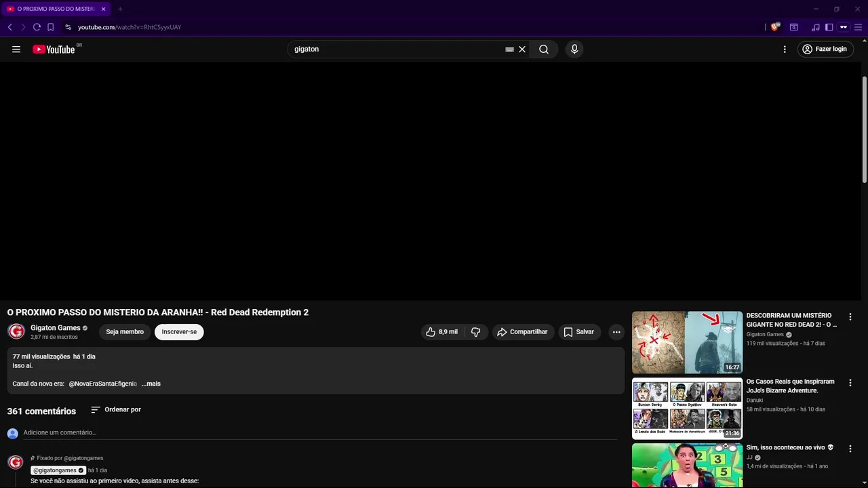Open the virtual keyboard icon in search box
Screen dimensions: 868x488
coord(509,49)
